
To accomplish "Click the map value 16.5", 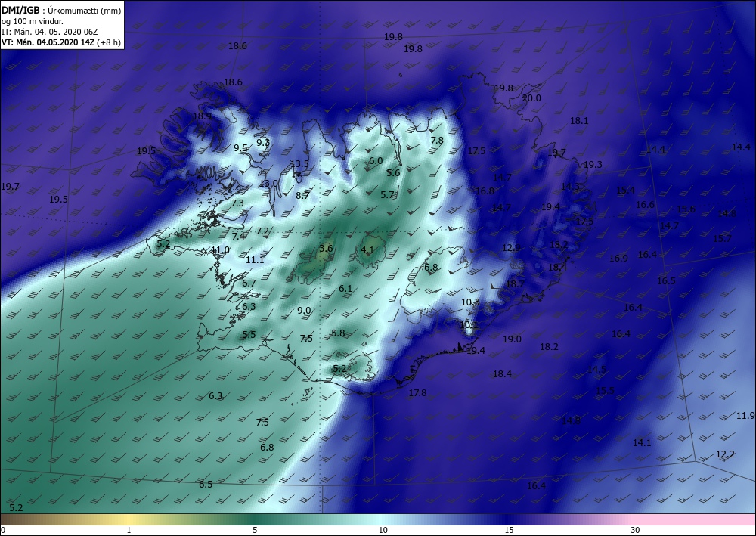I will click(666, 280).
